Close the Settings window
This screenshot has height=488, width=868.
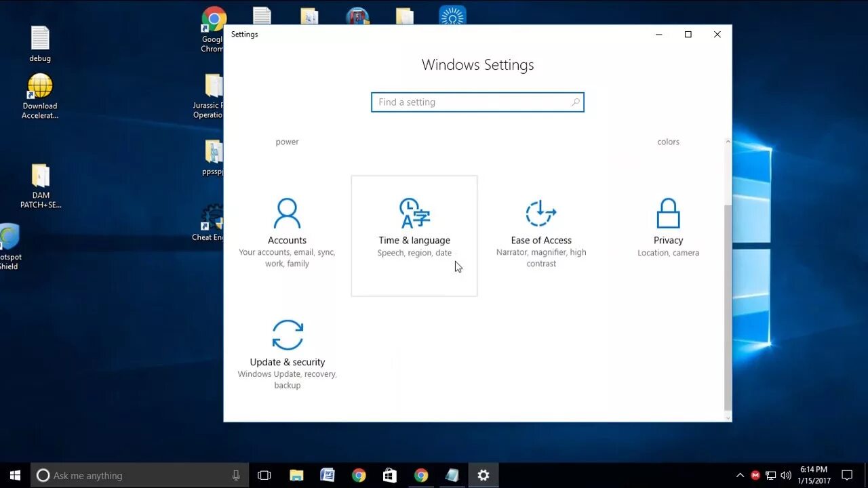[717, 35]
